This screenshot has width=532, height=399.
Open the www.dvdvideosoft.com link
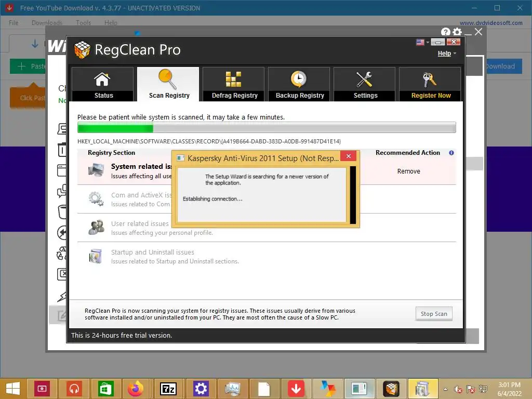[491, 23]
